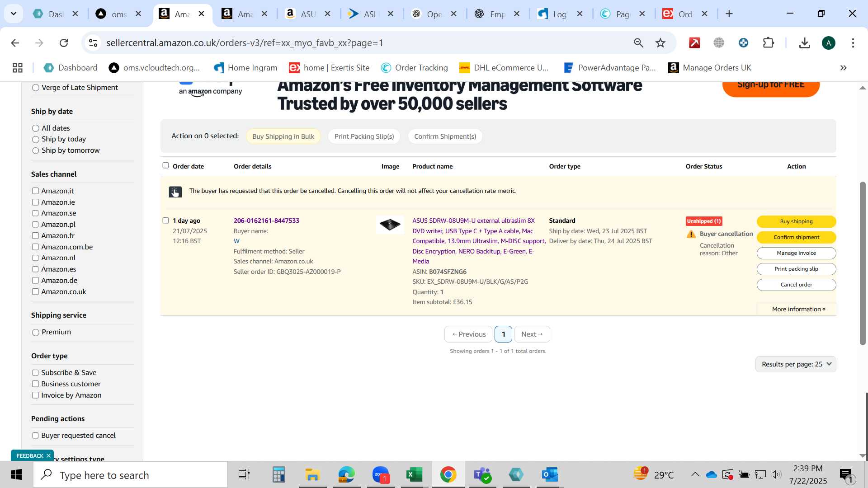The image size is (868, 488).
Task: Open Manage Orders UK bookmark
Action: (710, 68)
